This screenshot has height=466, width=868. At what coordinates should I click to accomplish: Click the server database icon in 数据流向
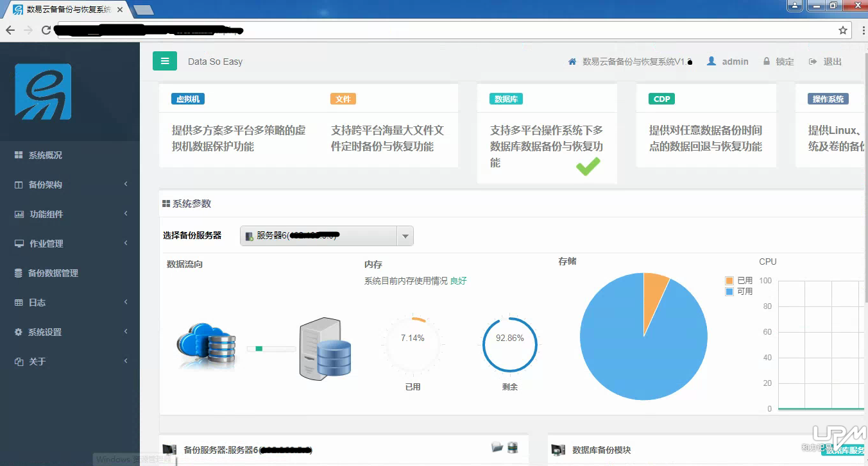[325, 349]
